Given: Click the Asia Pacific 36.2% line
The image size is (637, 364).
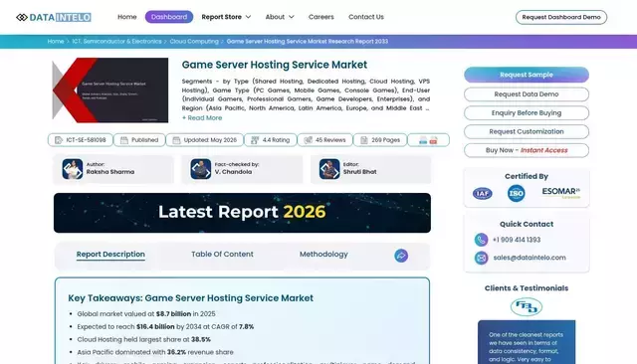Looking at the screenshot, I should tap(155, 352).
